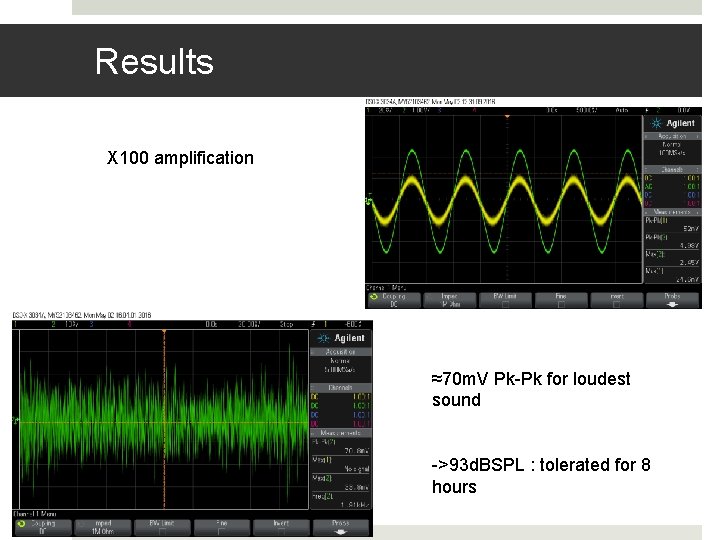Click the '4.38V' Pk-Pk(2) value on the upper scope
Screen dimensions: 720x540
click(x=689, y=245)
